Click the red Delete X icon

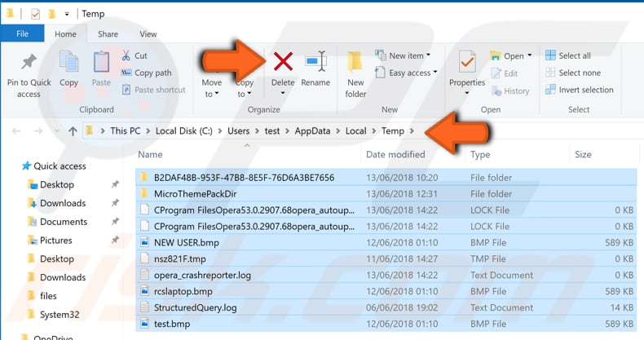[283, 62]
